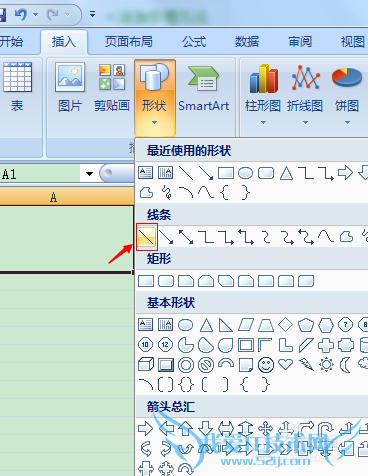Select the straight Line shape under 线条
The height and width of the screenshot is (476, 368).
(147, 237)
